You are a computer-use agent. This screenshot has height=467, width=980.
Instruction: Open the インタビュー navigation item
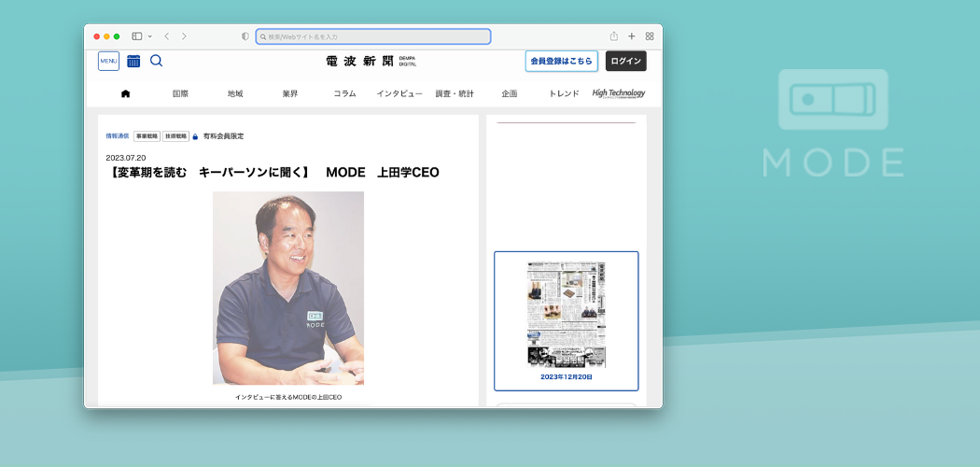(x=399, y=93)
